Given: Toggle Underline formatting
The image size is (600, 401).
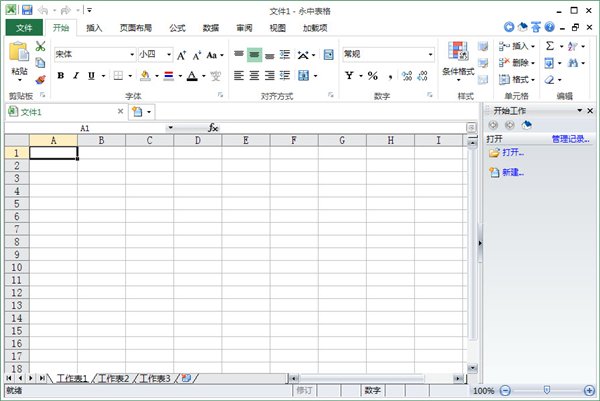Looking at the screenshot, I should (91, 75).
